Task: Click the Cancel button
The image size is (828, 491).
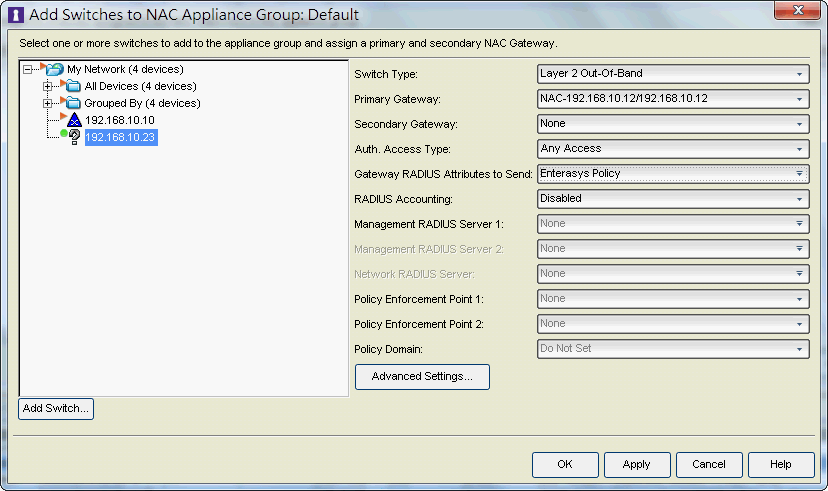Action: 709,465
